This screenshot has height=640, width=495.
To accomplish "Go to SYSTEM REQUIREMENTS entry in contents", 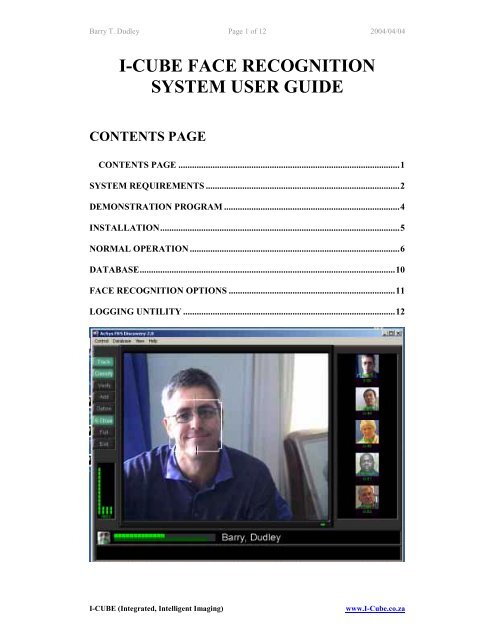I will pyautogui.click(x=247, y=186).
